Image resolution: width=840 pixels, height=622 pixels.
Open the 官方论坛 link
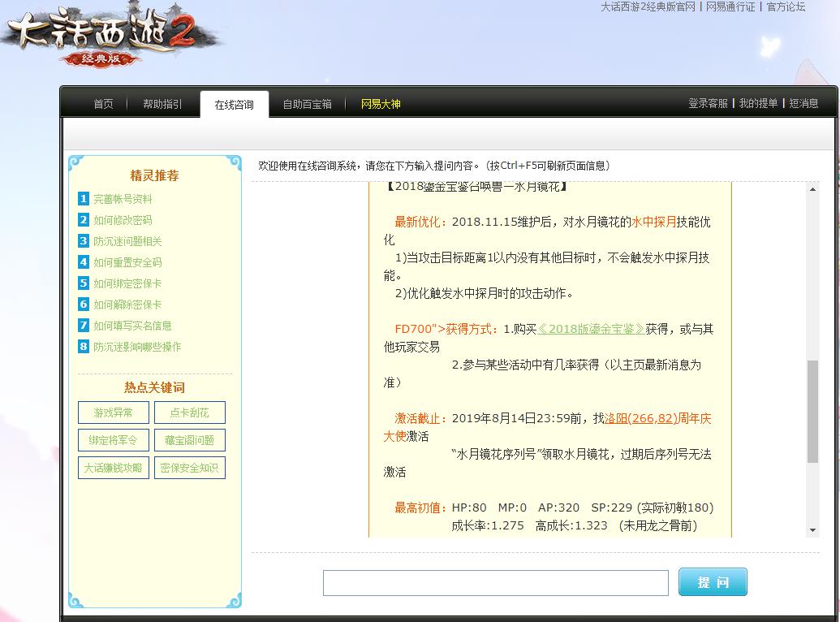786,6
